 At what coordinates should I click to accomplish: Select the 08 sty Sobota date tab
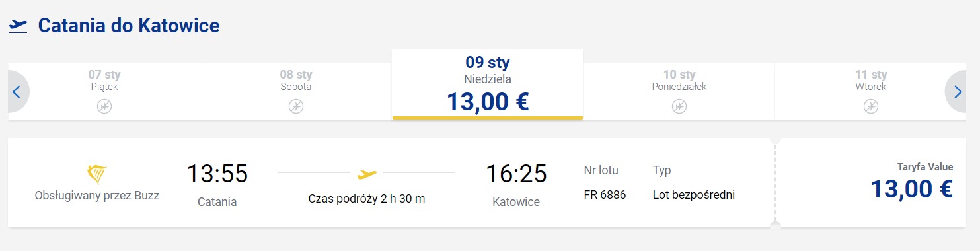[296, 92]
